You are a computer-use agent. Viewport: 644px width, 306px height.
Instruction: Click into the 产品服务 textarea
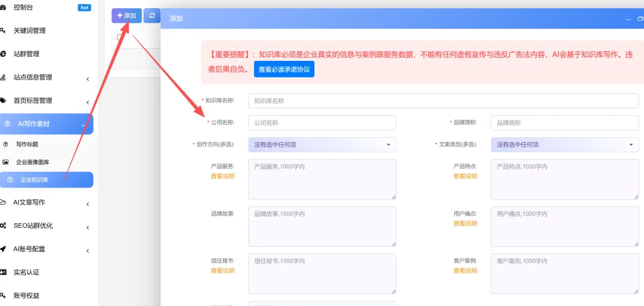[x=322, y=180]
